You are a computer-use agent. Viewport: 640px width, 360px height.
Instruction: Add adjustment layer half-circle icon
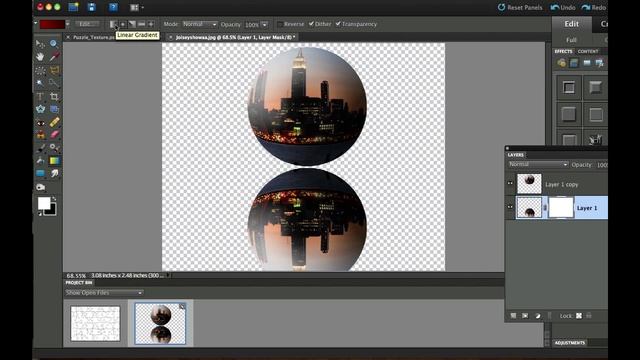point(538,316)
